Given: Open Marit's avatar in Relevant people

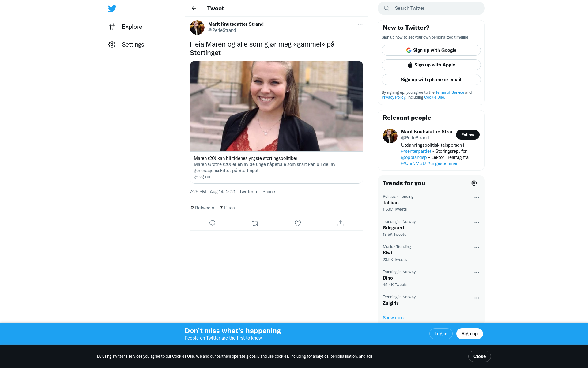Looking at the screenshot, I should coord(390,136).
